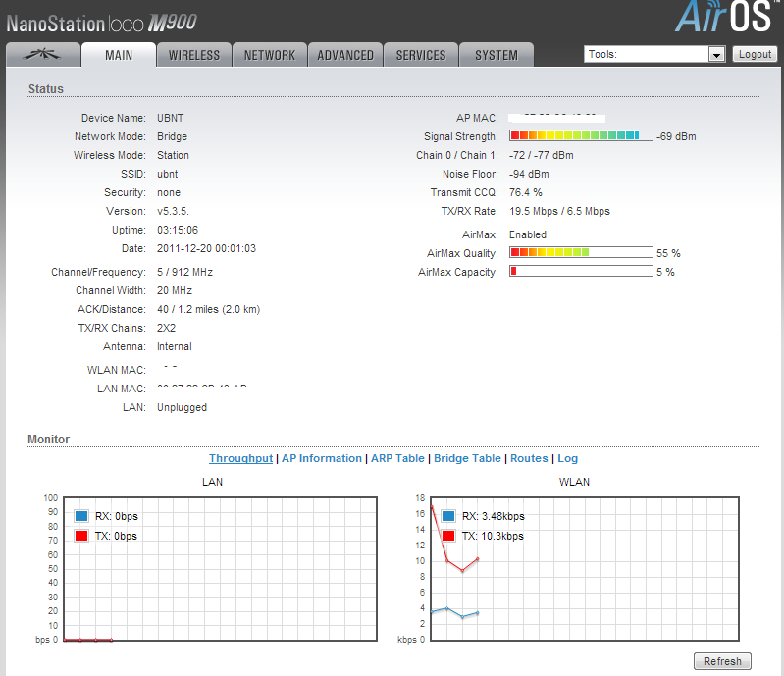The width and height of the screenshot is (784, 676).
Task: Open the Ubiquiti logo tab
Action: [x=43, y=55]
